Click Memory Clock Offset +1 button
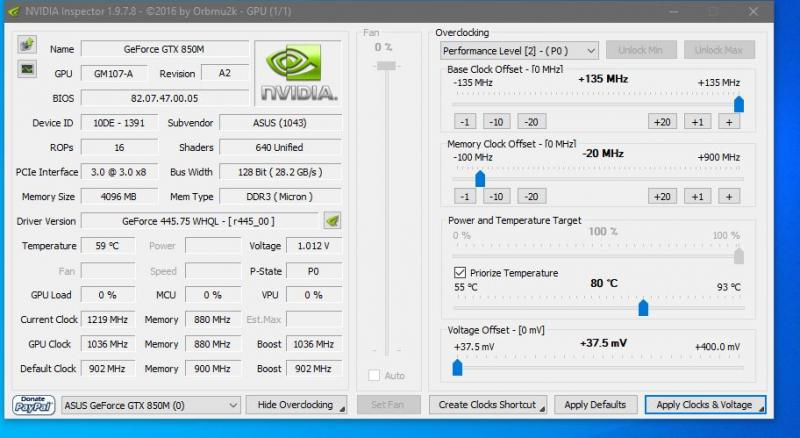The height and width of the screenshot is (438, 800). pos(697,197)
